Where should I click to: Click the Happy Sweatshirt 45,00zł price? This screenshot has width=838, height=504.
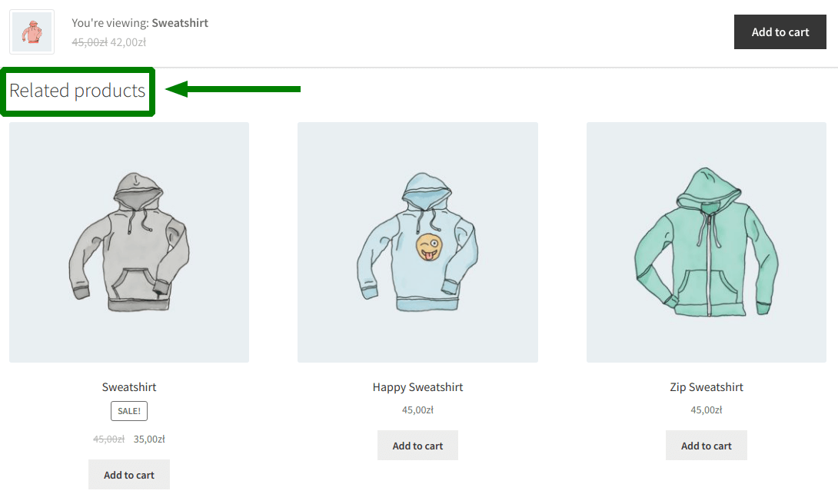point(417,410)
